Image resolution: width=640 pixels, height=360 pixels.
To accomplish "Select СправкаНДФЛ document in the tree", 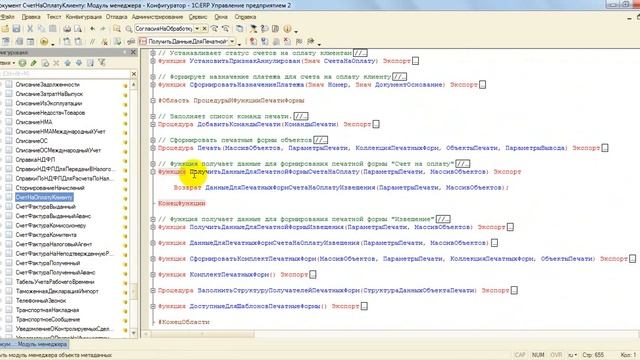I will coord(35,160).
